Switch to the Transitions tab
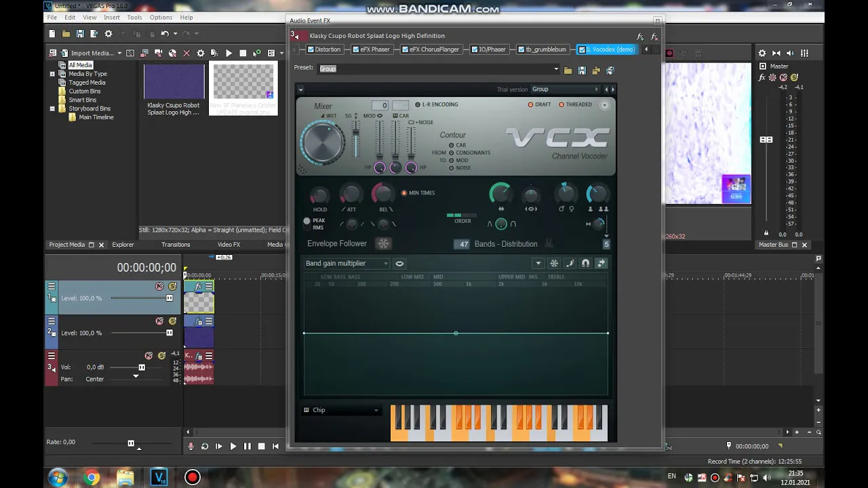This screenshot has height=488, width=868. [x=176, y=245]
